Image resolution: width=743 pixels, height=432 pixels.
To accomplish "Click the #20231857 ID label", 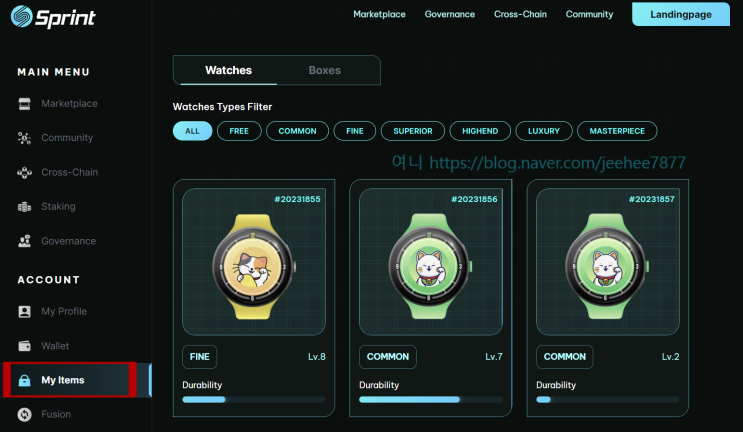I will (652, 199).
